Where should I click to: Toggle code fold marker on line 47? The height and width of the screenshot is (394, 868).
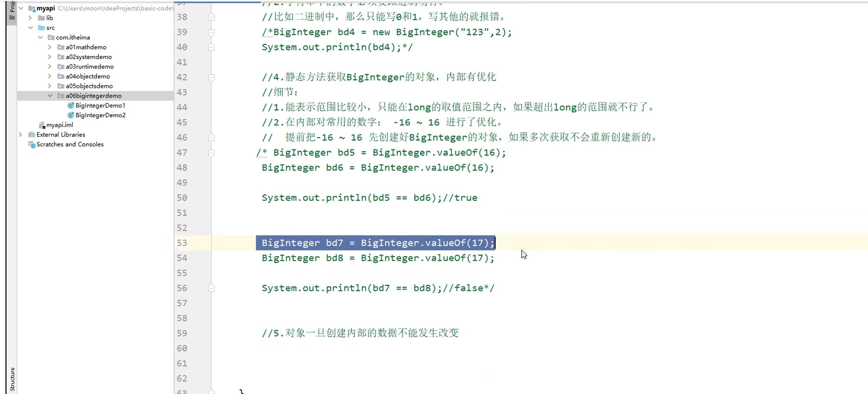pos(211,153)
